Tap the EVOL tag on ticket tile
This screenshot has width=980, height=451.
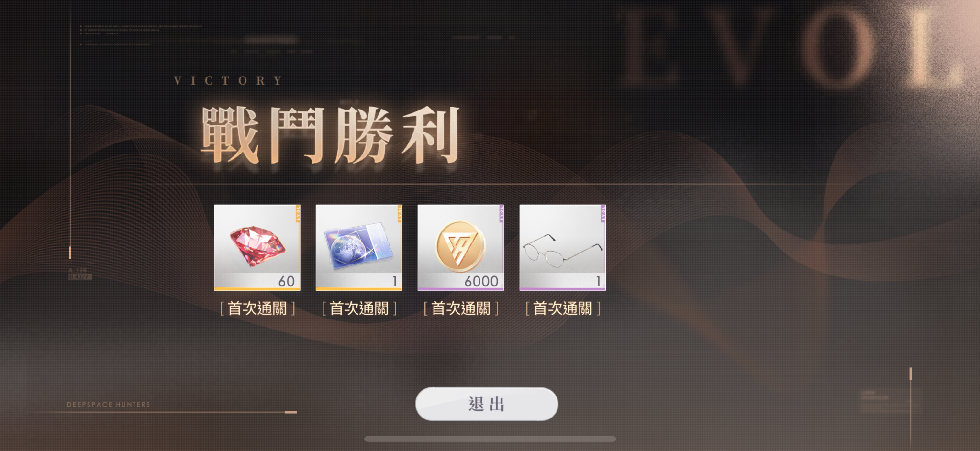click(x=400, y=213)
